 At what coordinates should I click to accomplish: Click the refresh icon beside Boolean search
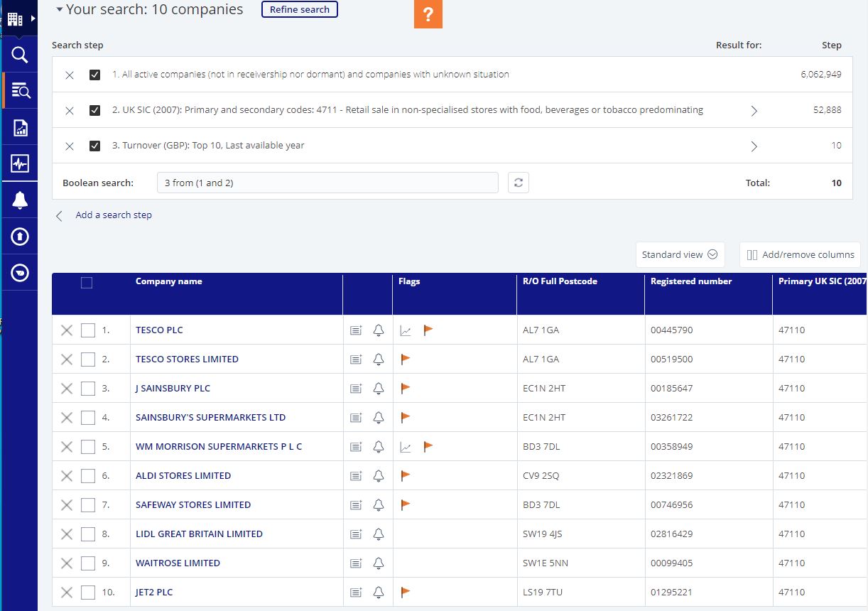(519, 183)
